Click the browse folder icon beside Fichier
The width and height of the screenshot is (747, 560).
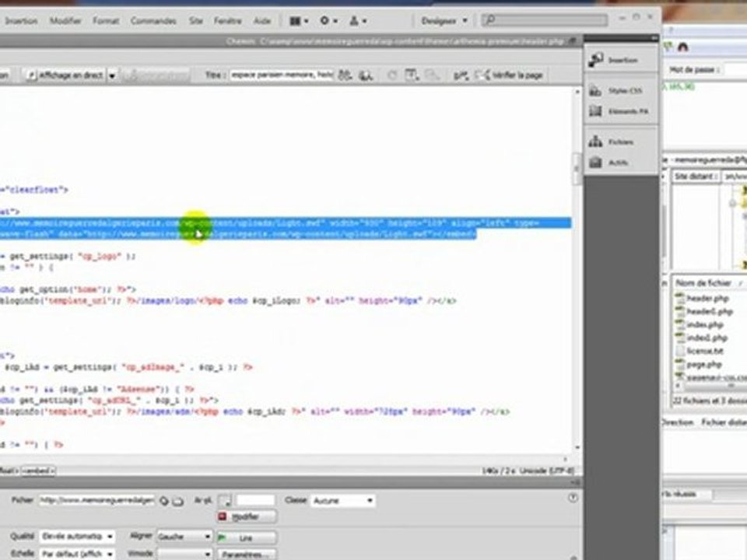coord(177,501)
